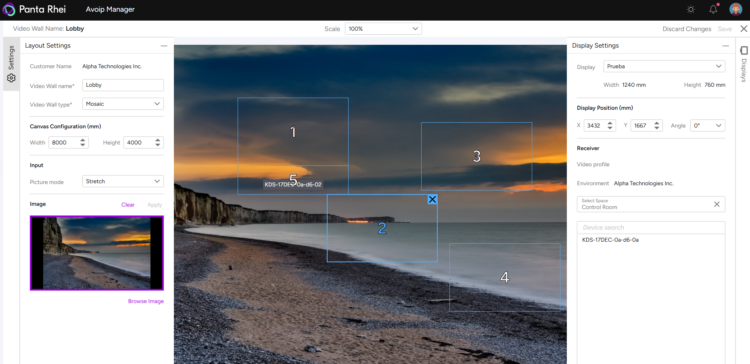Collapse the Layout Settings panel

(164, 46)
